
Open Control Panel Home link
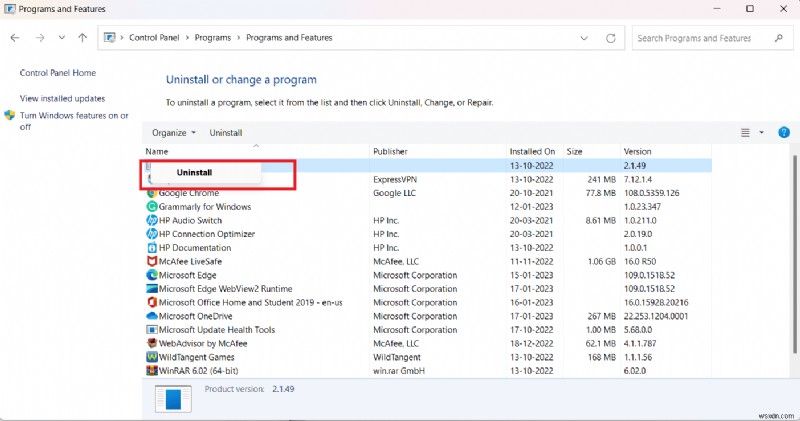pos(58,73)
